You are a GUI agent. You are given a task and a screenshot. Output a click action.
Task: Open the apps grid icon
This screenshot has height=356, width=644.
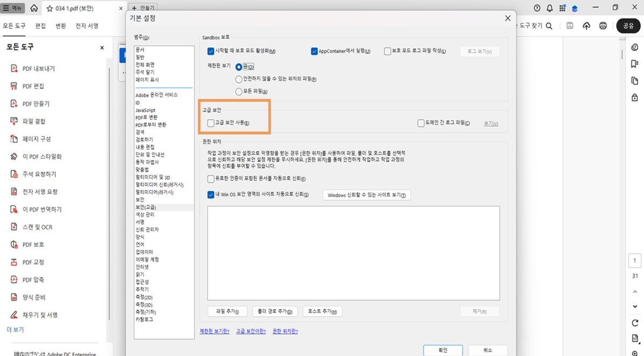pos(562,8)
